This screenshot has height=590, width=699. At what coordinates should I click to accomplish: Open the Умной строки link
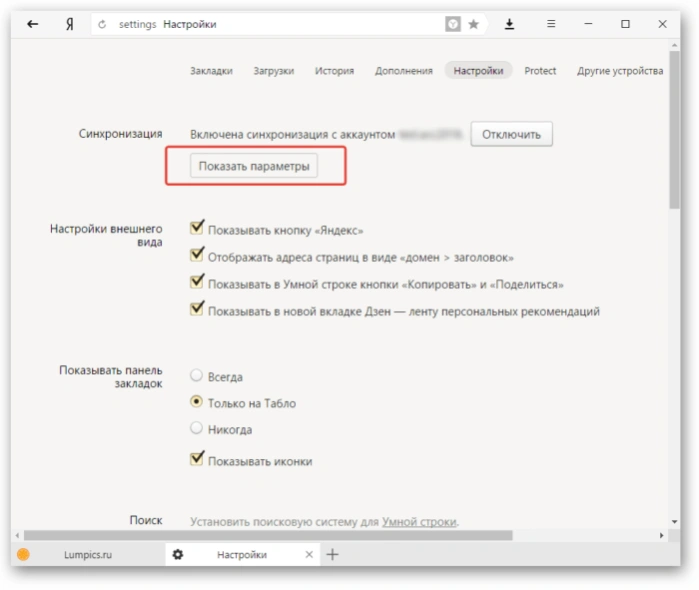tap(419, 521)
